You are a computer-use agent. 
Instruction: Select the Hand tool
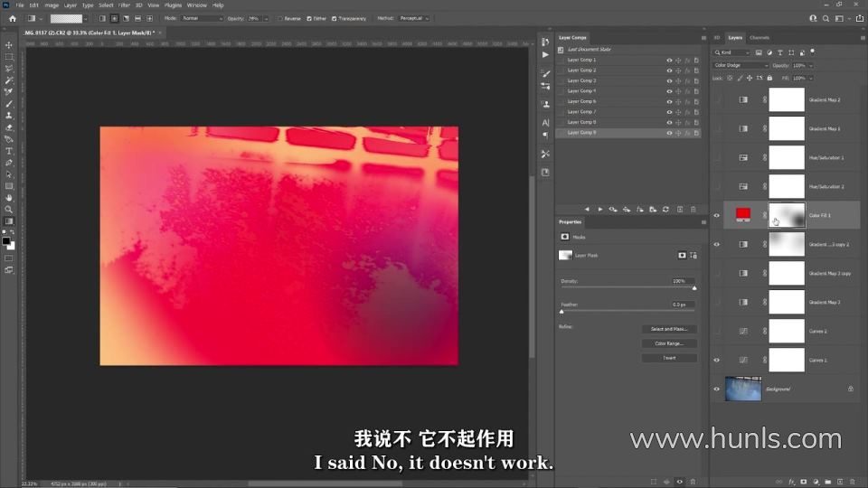point(9,198)
